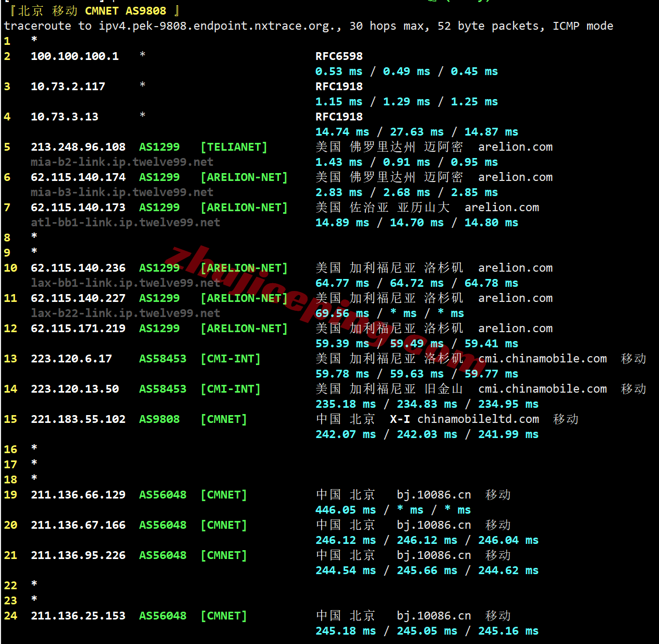This screenshot has height=644, width=659.
Task: Click the 2.83 ms latency value
Action: [339, 192]
